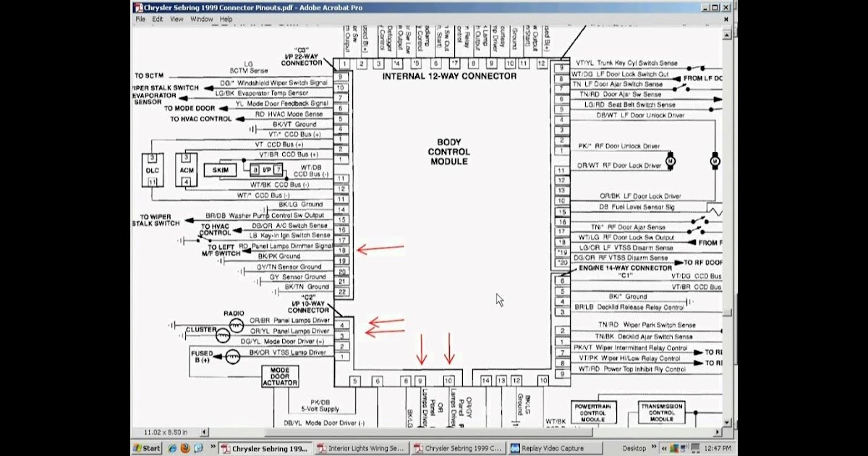This screenshot has height=456, width=868.
Task: Expand the Desktop toolbar chevron
Action: (654, 448)
